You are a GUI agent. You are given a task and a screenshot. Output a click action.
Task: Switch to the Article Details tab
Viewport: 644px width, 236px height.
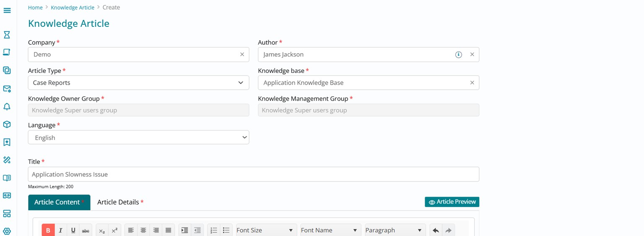(x=120, y=202)
